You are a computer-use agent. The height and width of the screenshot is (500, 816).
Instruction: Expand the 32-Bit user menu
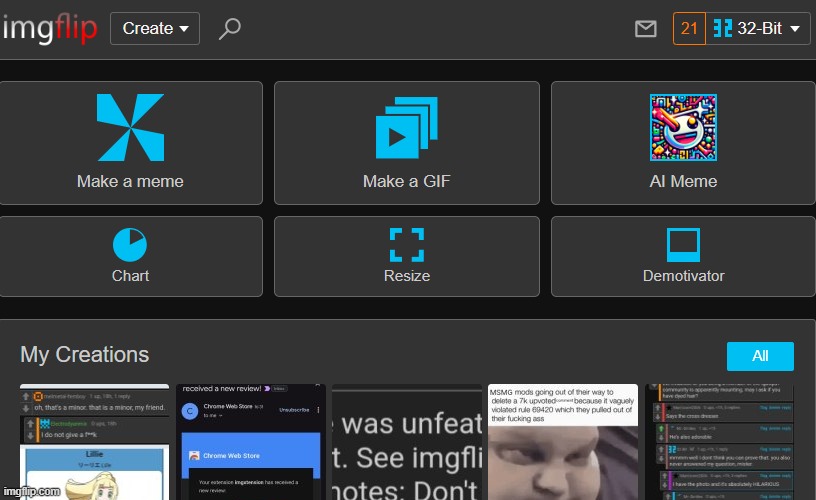(x=758, y=29)
